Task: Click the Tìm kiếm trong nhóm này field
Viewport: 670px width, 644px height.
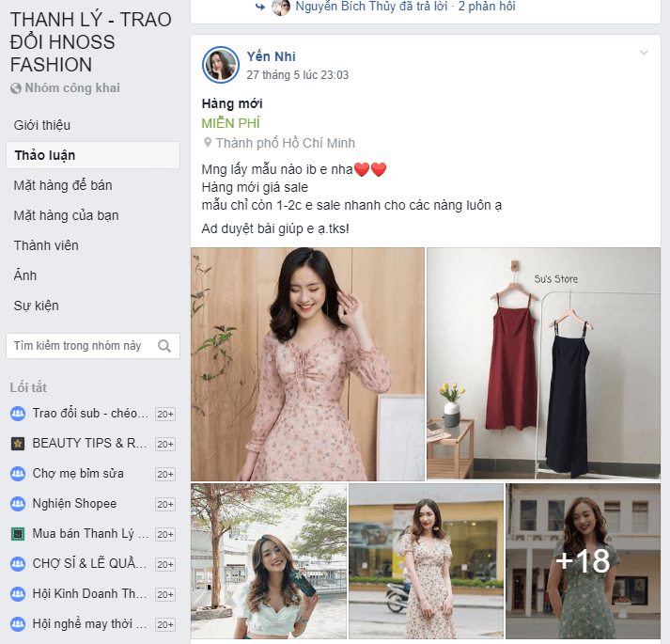Action: click(x=93, y=346)
